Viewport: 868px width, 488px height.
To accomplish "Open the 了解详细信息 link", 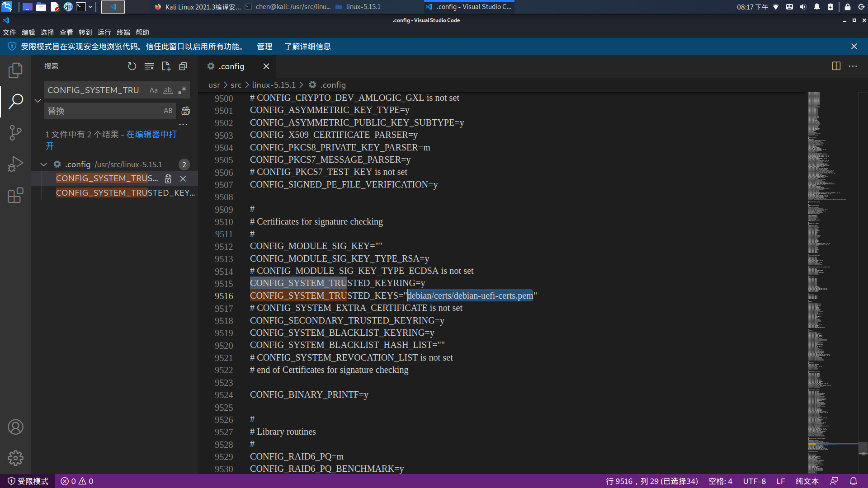I will tap(307, 47).
